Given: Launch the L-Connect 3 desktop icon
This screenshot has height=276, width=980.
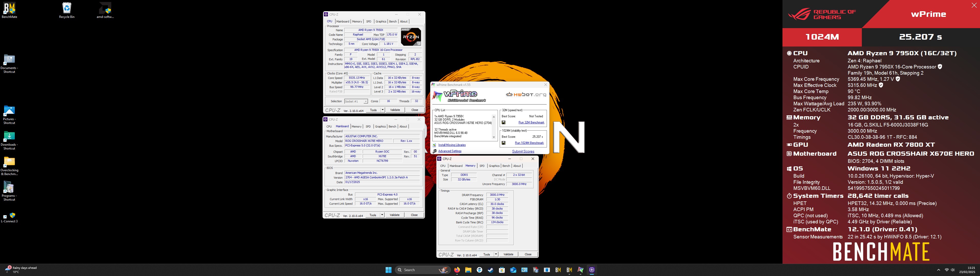Looking at the screenshot, I should click(9, 217).
